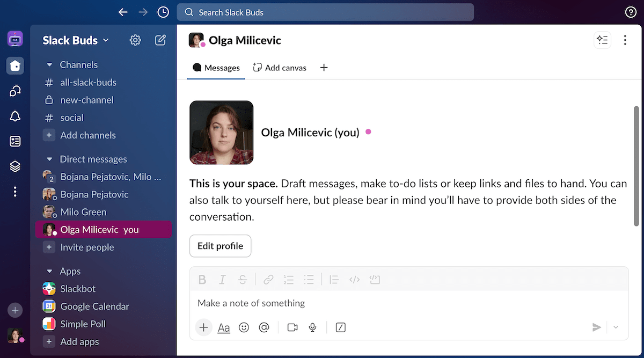
Task: Open conversation more actions vertical dots
Action: tap(625, 40)
